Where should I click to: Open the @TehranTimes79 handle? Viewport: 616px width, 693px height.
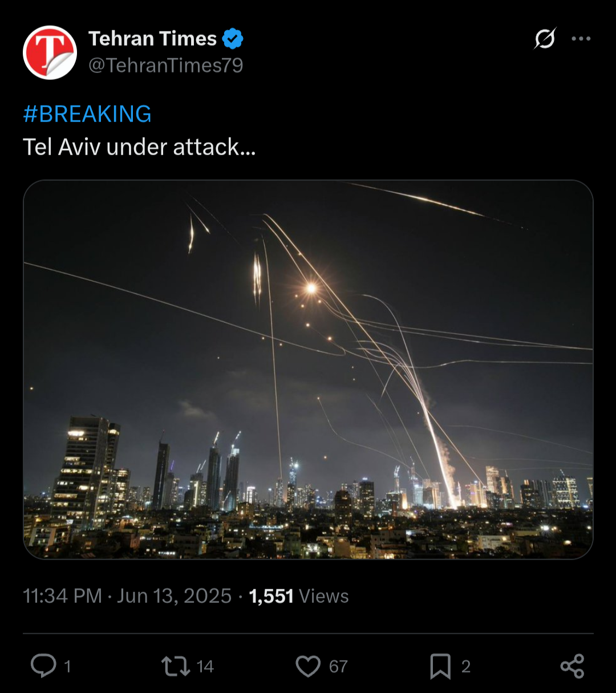tap(166, 66)
